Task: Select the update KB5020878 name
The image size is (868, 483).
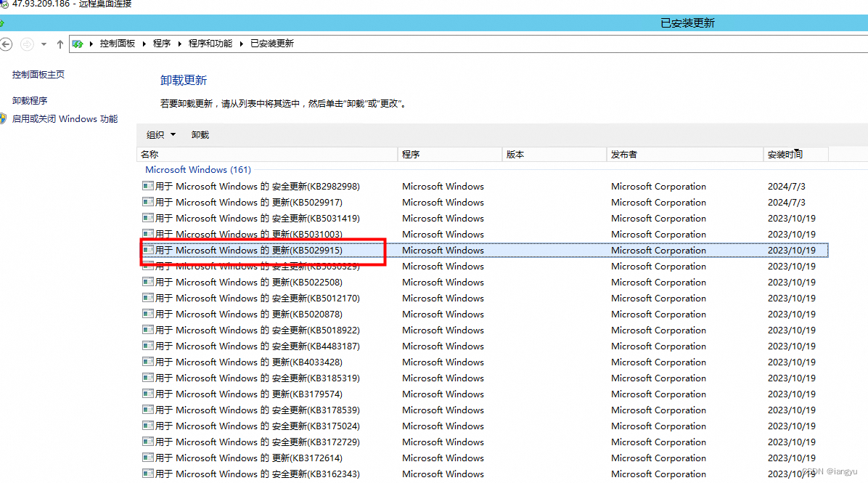Action: click(x=248, y=314)
